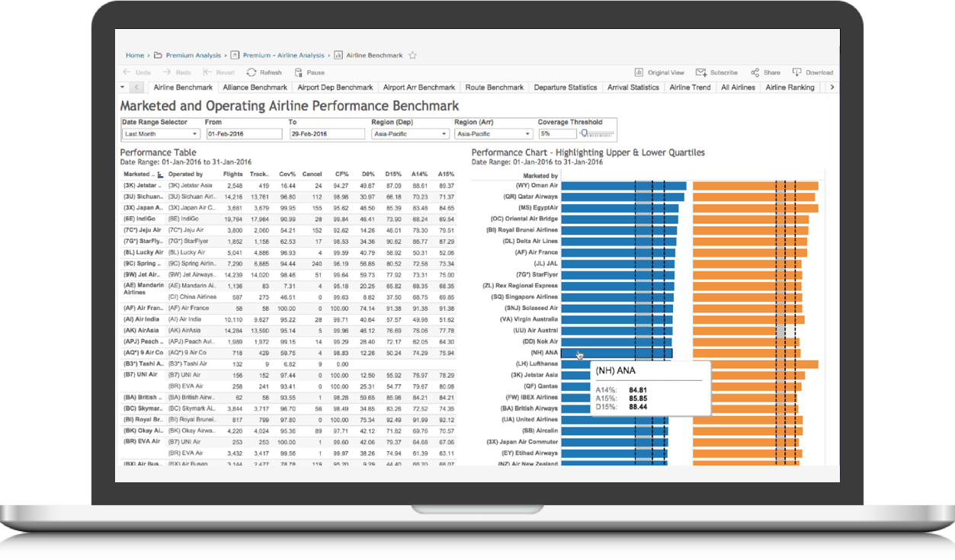
Task: Click the D15% column header
Action: [x=393, y=174]
